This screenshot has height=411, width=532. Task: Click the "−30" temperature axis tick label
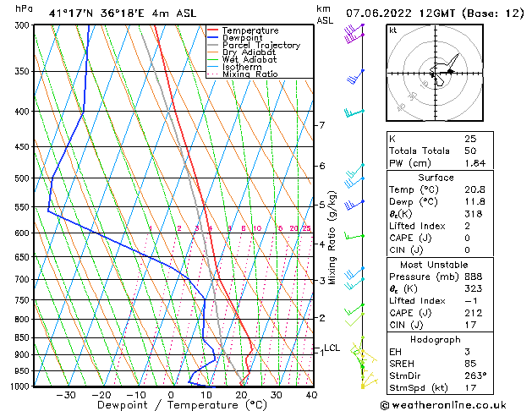point(66,395)
